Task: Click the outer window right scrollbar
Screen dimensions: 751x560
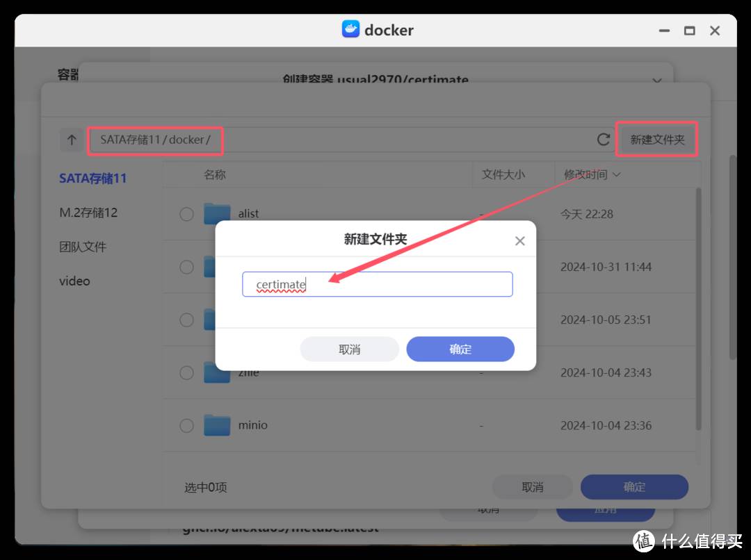Action: [x=733, y=257]
